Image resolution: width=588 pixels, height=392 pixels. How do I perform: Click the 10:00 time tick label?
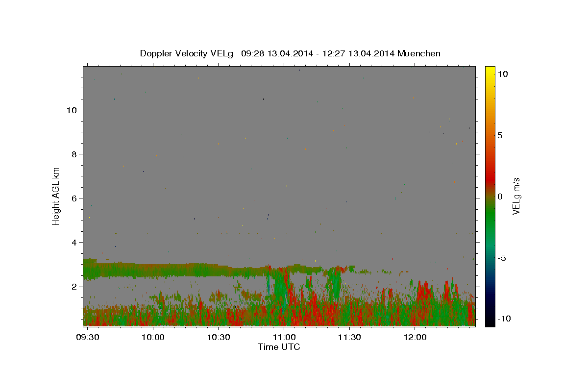click(153, 338)
